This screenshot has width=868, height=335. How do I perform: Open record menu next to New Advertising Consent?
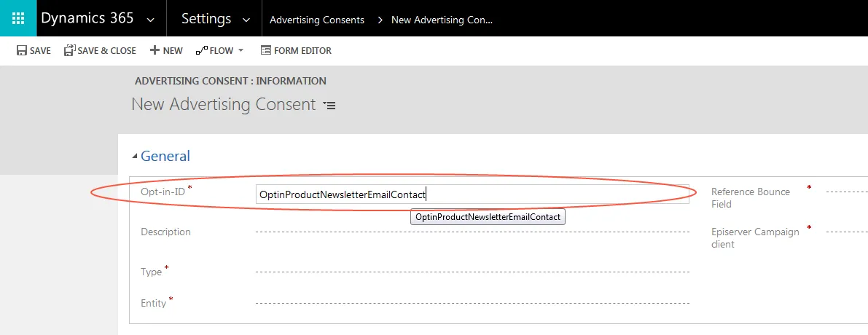(329, 105)
